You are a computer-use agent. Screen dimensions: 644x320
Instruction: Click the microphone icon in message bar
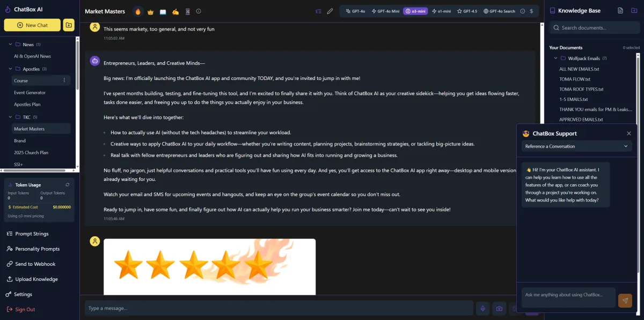pyautogui.click(x=483, y=308)
